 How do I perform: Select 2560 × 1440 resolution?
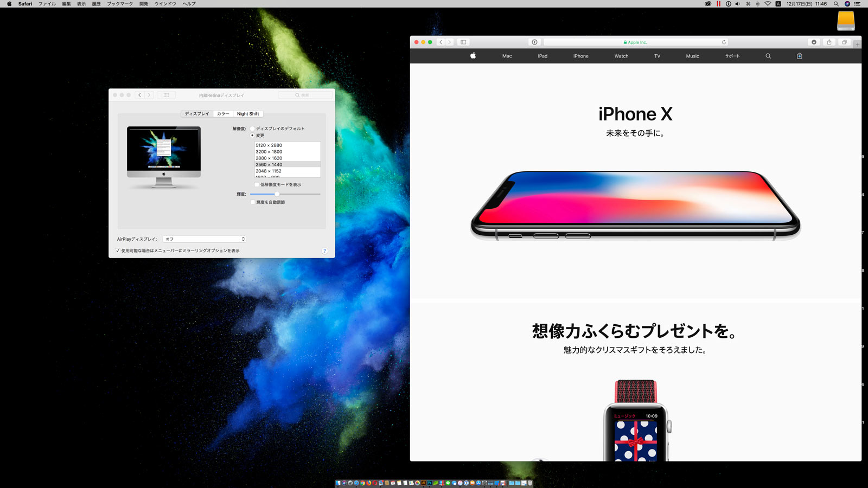288,164
